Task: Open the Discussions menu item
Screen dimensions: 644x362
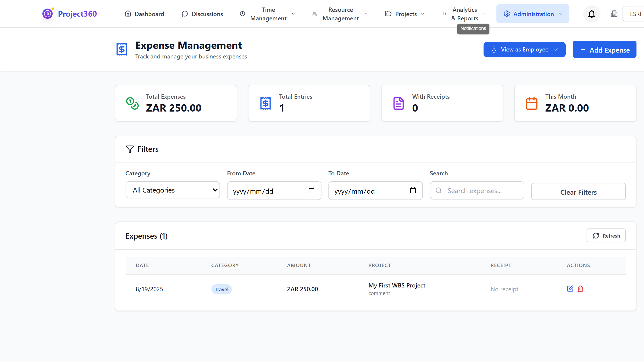Action: [x=202, y=14]
